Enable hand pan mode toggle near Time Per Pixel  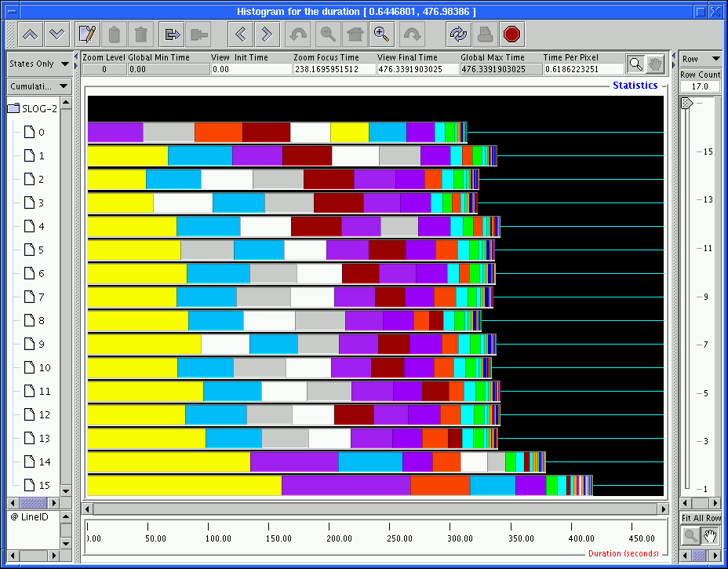click(654, 64)
